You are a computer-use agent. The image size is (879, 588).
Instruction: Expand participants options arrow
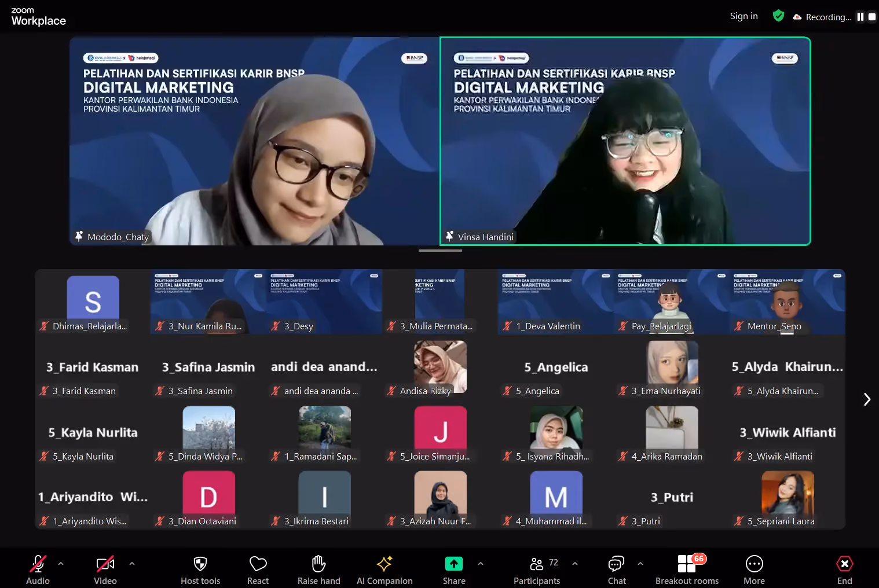point(575,563)
